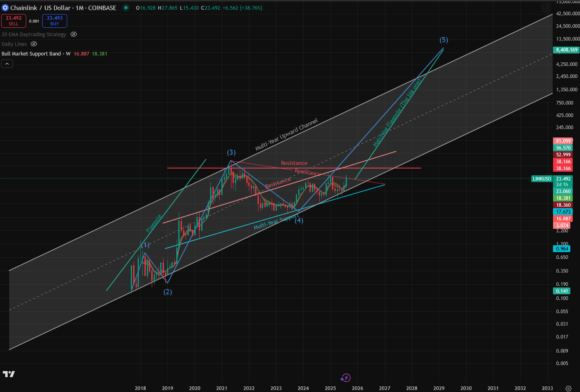
Task: Click the Chainlink / US Dollar symbol title
Action: pos(63,8)
